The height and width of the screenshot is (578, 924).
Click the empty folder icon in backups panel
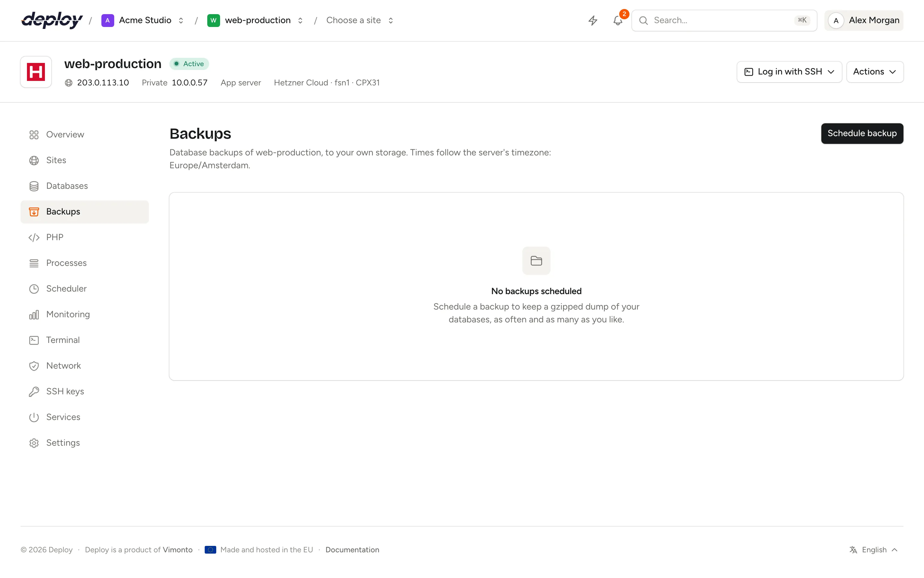[x=536, y=261]
